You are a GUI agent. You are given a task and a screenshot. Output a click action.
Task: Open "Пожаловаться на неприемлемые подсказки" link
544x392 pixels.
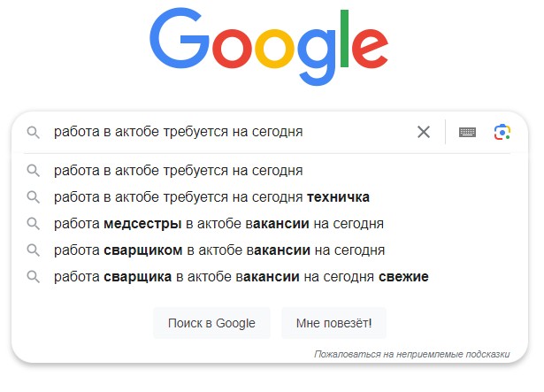411,354
